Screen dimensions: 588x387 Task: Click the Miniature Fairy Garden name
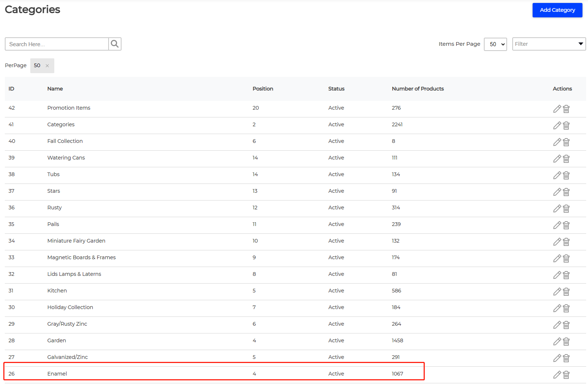click(x=76, y=241)
